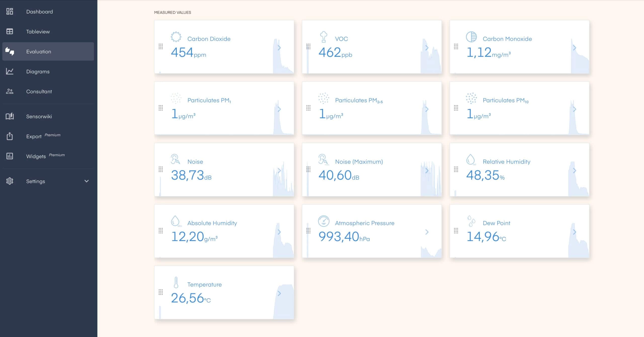Click the Temperature card drag handle

[161, 292]
